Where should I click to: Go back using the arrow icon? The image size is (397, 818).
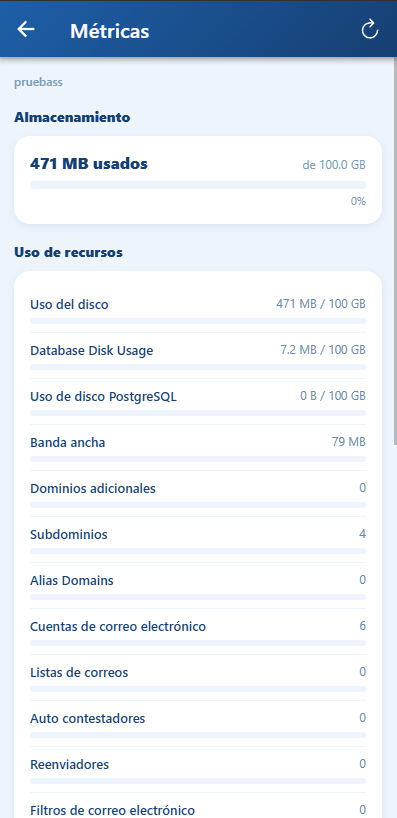click(26, 29)
